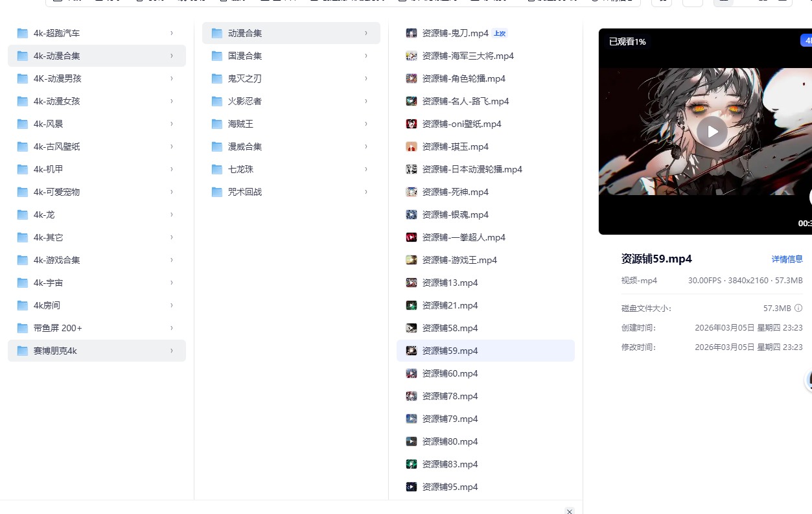Click the 上次 tag beside 资源铺-鬼刀.mp4
812x514 pixels.
click(x=500, y=33)
